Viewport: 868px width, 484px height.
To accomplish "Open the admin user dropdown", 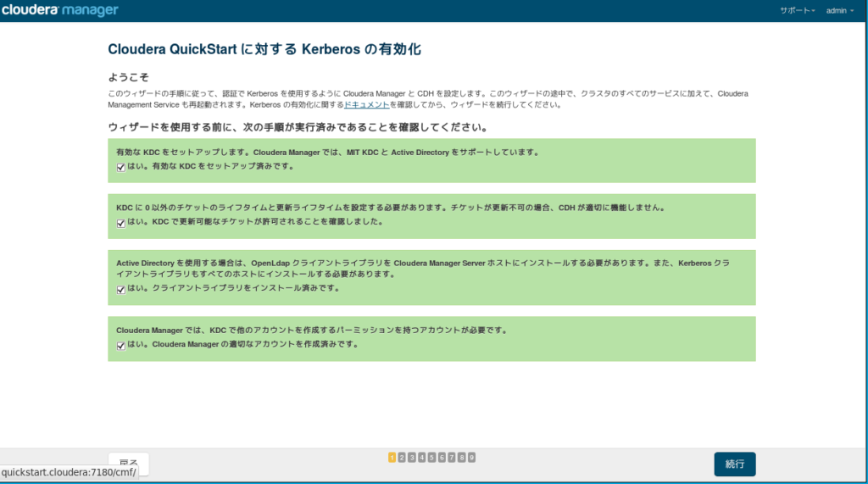I will (840, 10).
